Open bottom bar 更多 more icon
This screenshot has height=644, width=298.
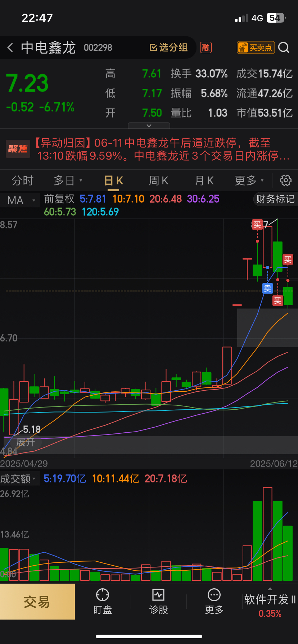[214, 602]
